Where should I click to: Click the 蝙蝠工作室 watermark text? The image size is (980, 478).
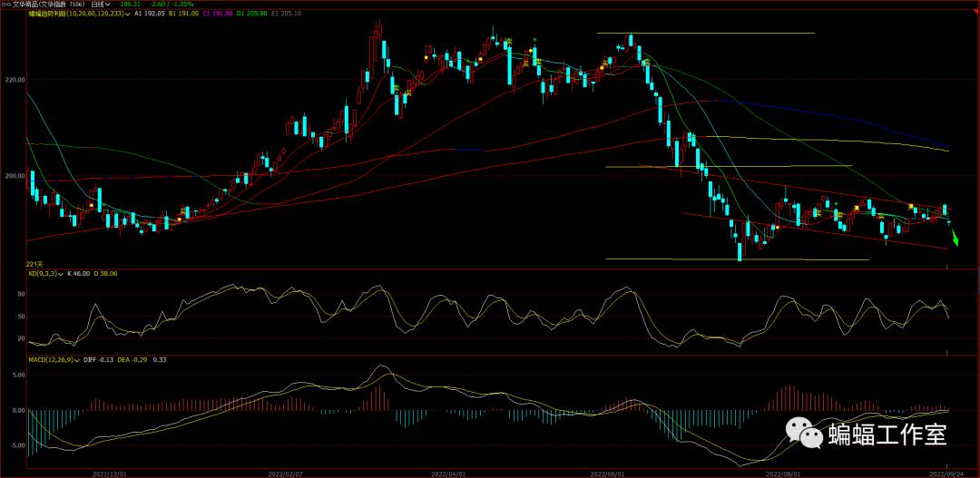[x=887, y=434]
